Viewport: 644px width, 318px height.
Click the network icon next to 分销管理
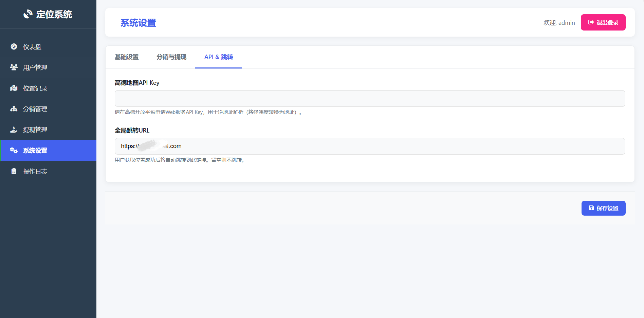pyautogui.click(x=14, y=109)
